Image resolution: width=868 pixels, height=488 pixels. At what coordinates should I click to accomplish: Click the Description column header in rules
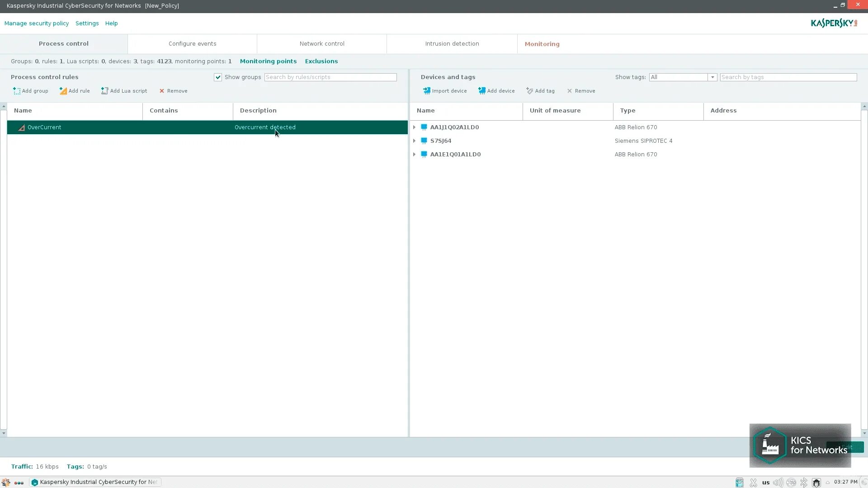coord(320,111)
